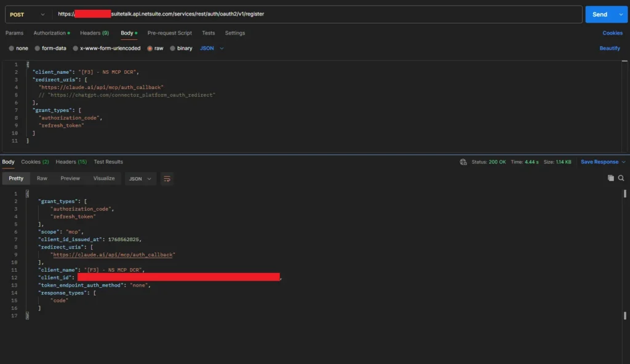Screen dimensions: 630x364
Task: Switch to the Test Results response tab
Action: coord(108,162)
